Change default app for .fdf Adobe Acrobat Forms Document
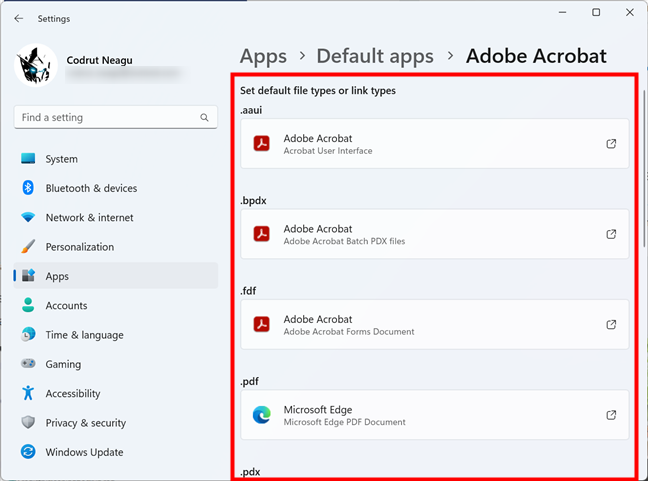 click(434, 325)
